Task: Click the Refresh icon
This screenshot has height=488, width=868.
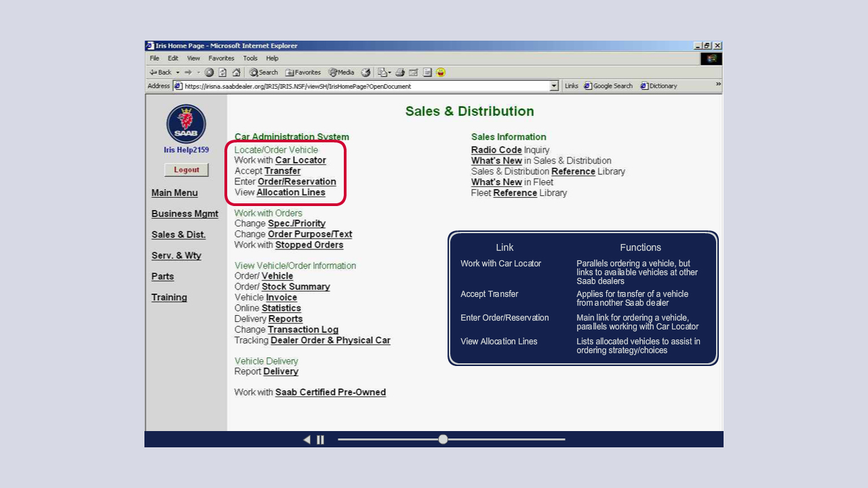Action: point(222,73)
